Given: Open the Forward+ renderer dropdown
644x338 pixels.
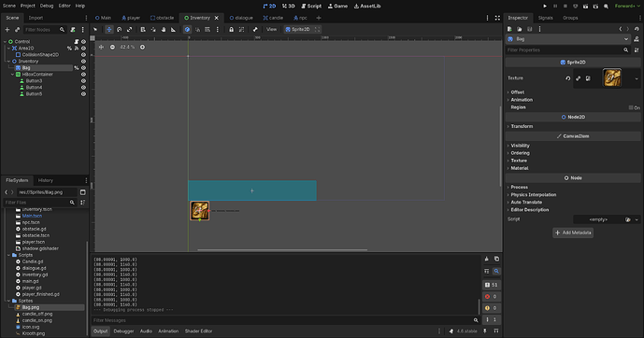Looking at the screenshot, I should tap(627, 7).
